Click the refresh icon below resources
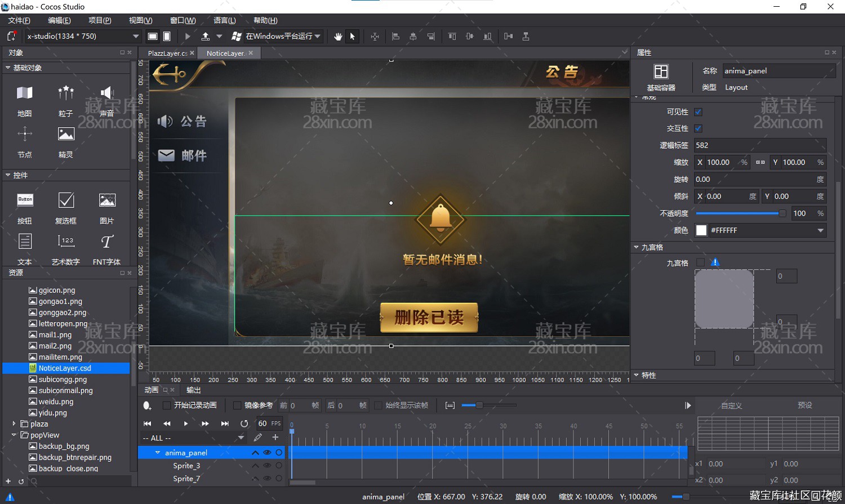Image resolution: width=845 pixels, height=504 pixels. [21, 481]
